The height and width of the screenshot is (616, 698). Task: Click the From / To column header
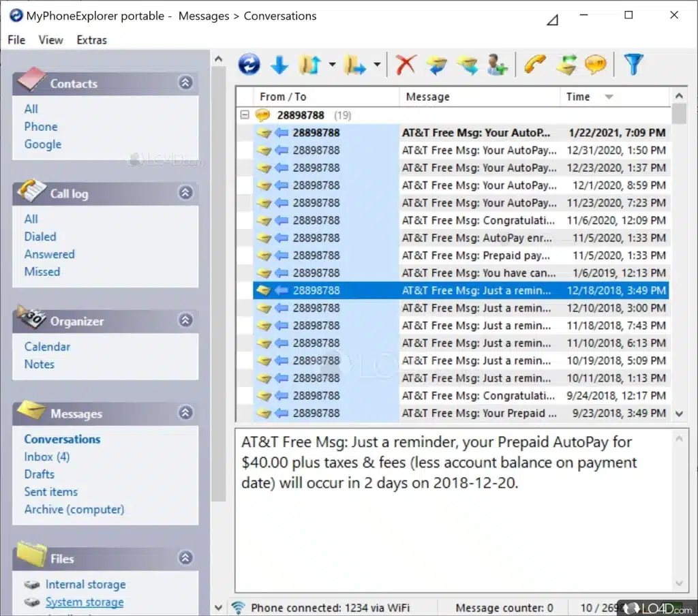click(326, 97)
